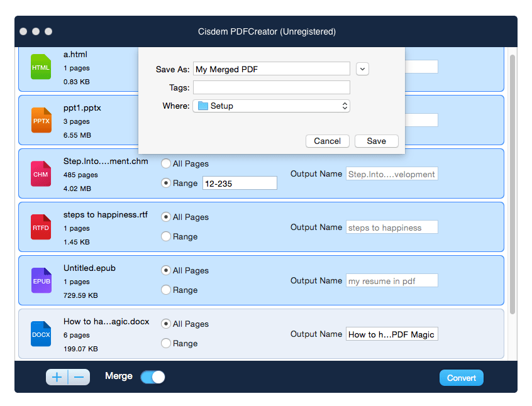Click the CHM icon for Step.Into....ment.chm
Screen dimensions: 532x406
[x=41, y=173]
